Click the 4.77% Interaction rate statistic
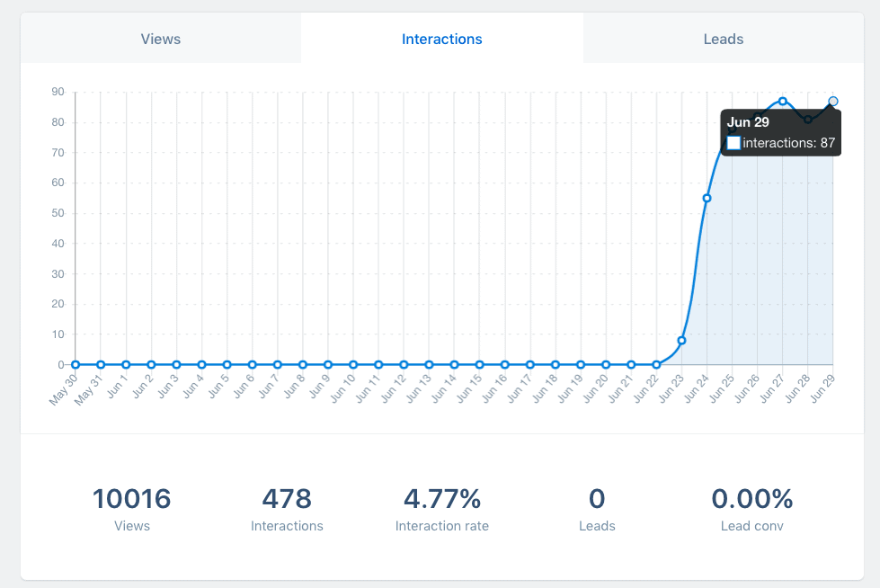 (441, 498)
